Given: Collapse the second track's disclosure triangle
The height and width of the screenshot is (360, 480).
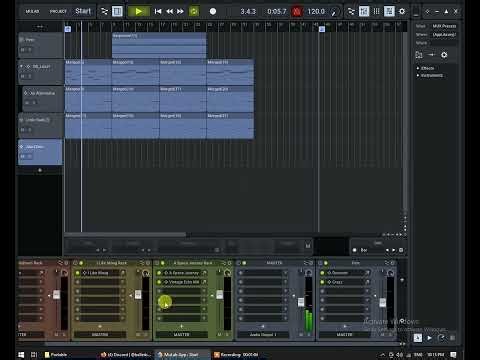Looking at the screenshot, I should coord(22,67).
